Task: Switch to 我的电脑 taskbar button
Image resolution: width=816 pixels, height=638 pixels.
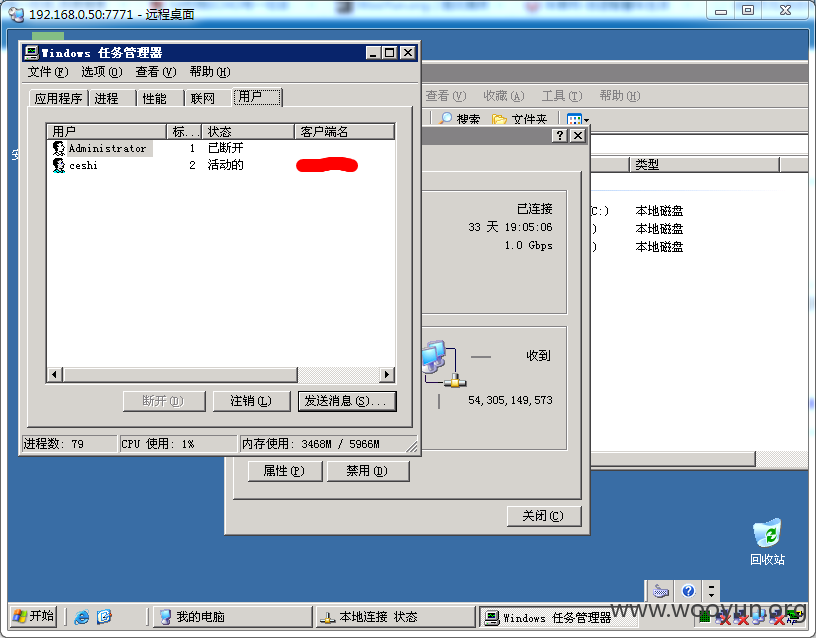Action: point(232,617)
